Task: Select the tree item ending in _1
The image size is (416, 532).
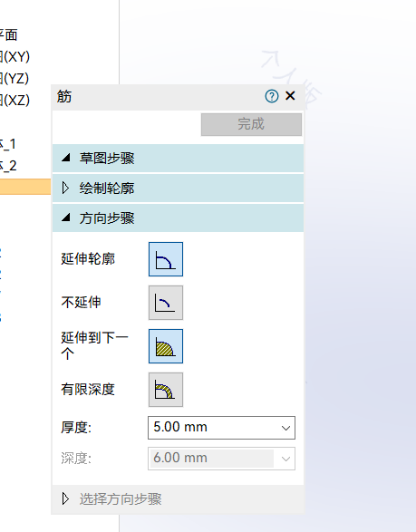Action: 8,144
